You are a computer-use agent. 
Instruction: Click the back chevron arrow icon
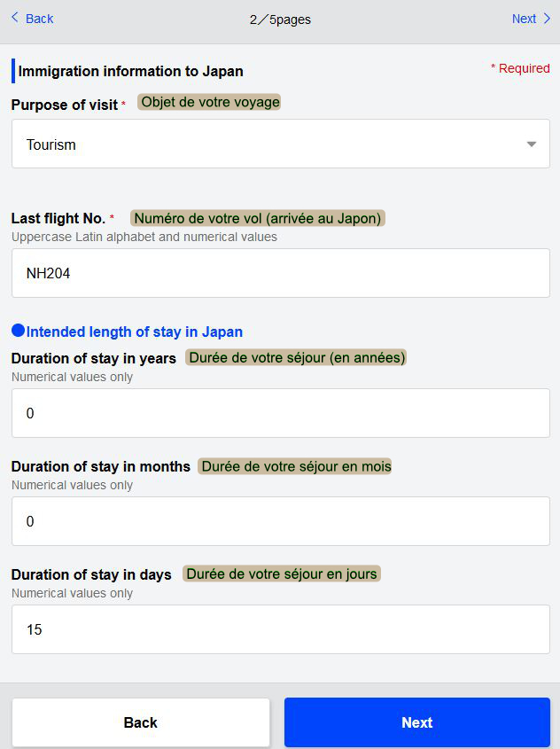14,18
